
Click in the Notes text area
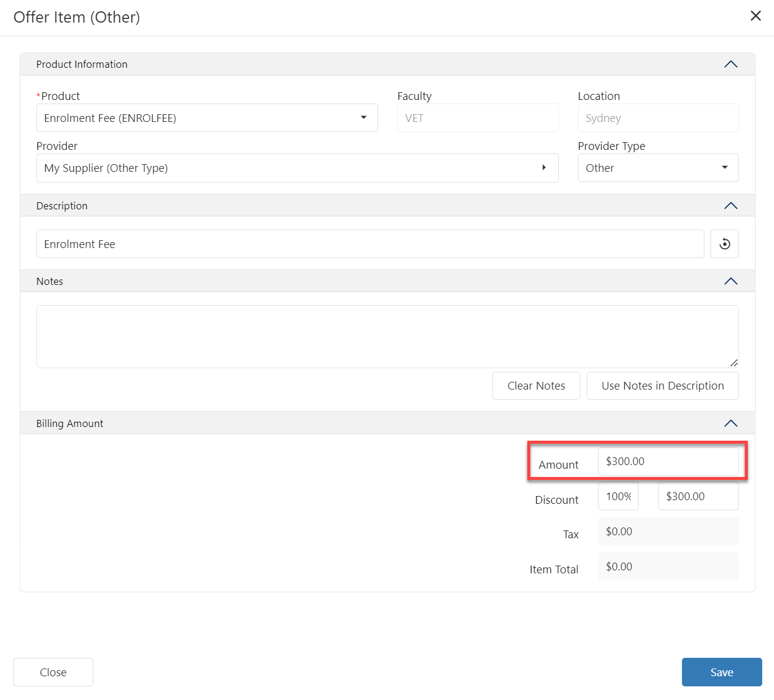click(387, 337)
